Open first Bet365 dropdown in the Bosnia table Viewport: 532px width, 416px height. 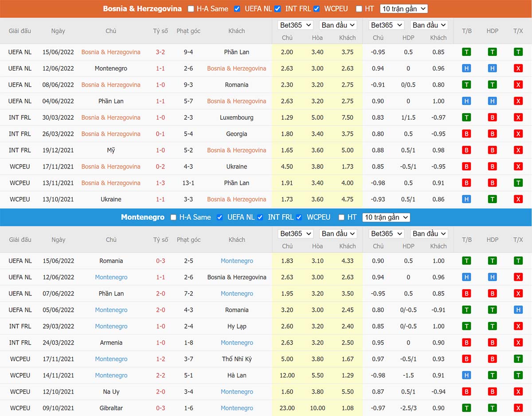(x=295, y=25)
